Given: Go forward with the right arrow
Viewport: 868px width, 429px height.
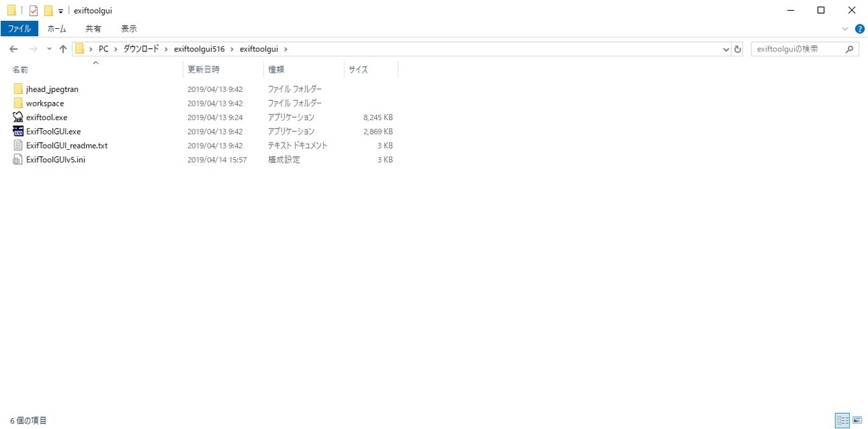Looking at the screenshot, I should [33, 49].
